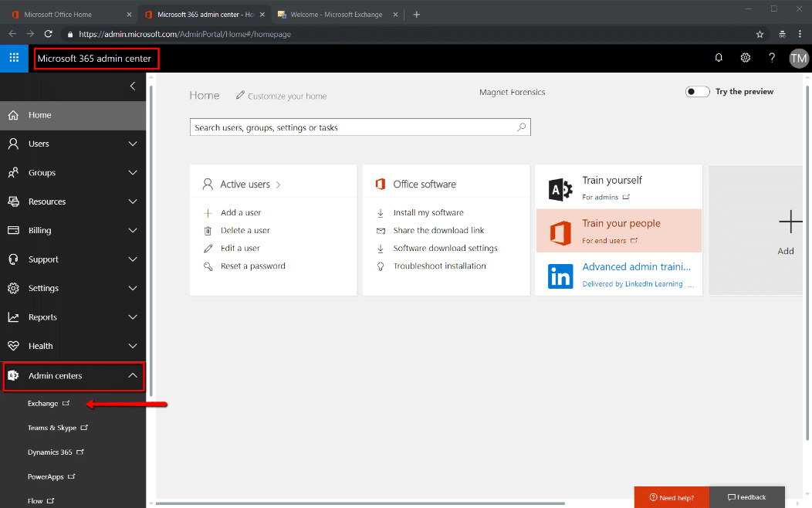
Task: Collapse the Admin centers chevron
Action: point(133,375)
